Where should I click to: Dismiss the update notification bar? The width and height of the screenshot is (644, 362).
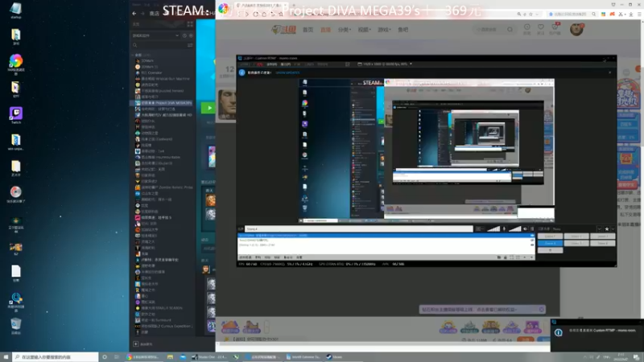pos(609,72)
